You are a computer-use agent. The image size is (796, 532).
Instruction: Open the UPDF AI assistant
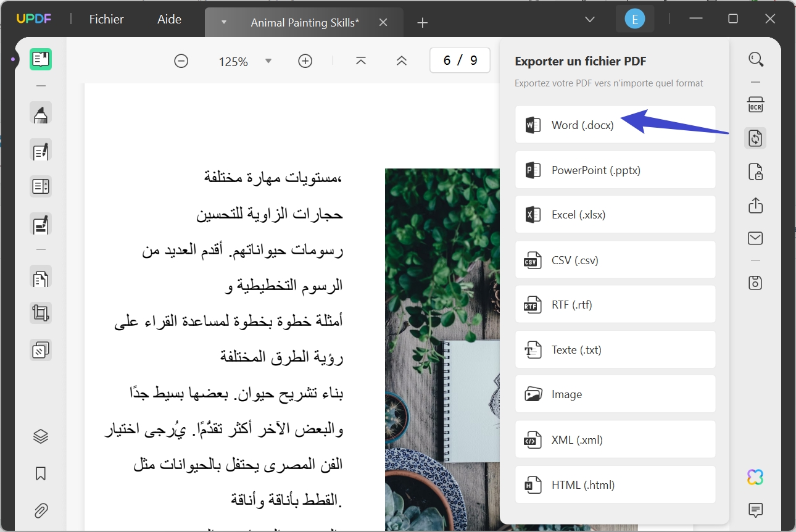pos(755,476)
